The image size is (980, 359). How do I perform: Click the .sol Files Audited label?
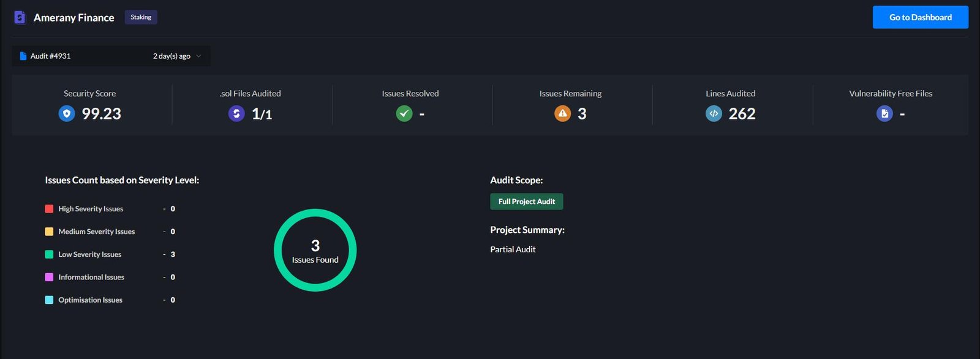[x=251, y=94]
